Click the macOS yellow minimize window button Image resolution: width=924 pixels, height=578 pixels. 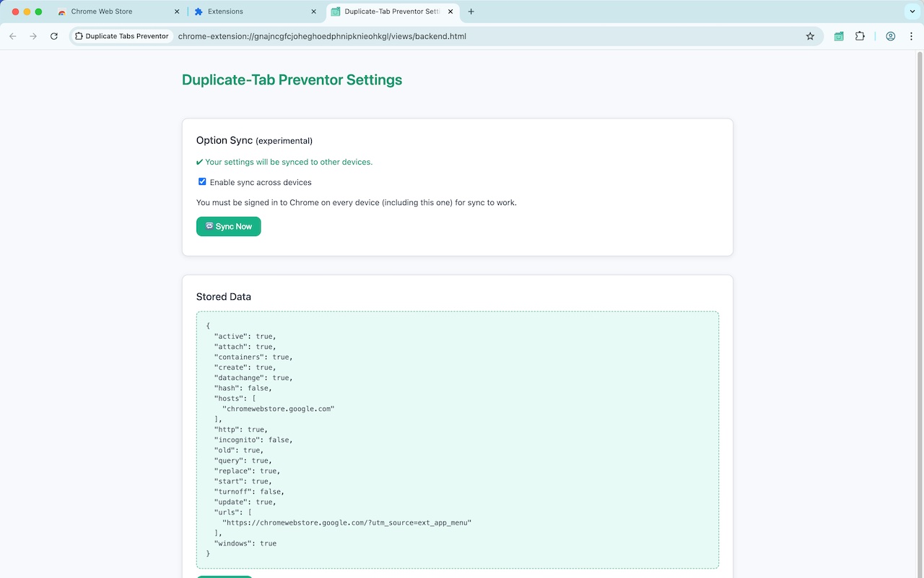click(x=27, y=12)
